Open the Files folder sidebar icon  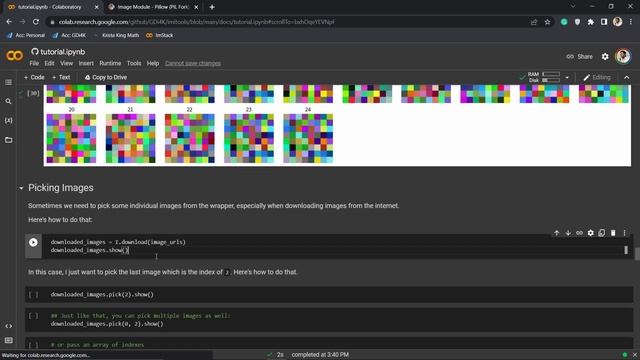pyautogui.click(x=8, y=140)
